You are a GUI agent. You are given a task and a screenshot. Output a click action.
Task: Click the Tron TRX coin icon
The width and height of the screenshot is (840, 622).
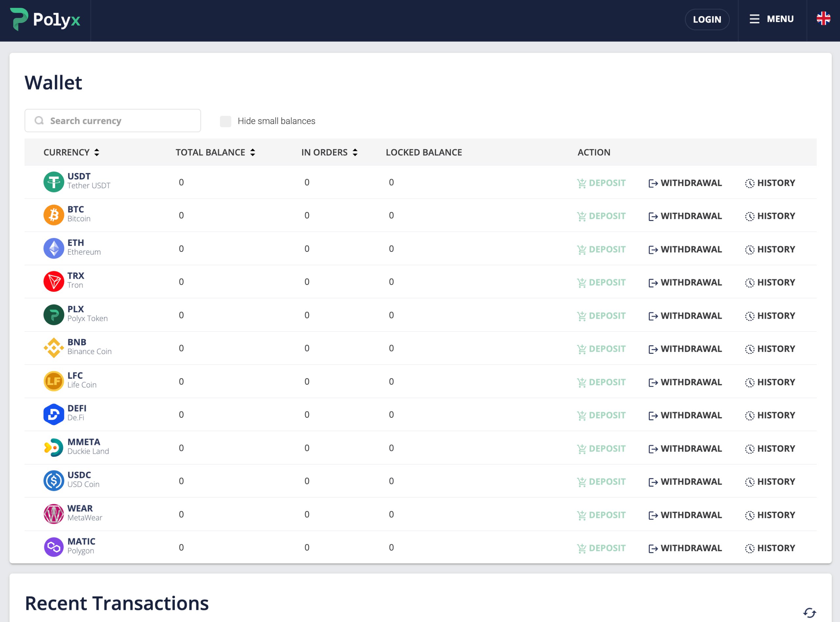pyautogui.click(x=53, y=282)
